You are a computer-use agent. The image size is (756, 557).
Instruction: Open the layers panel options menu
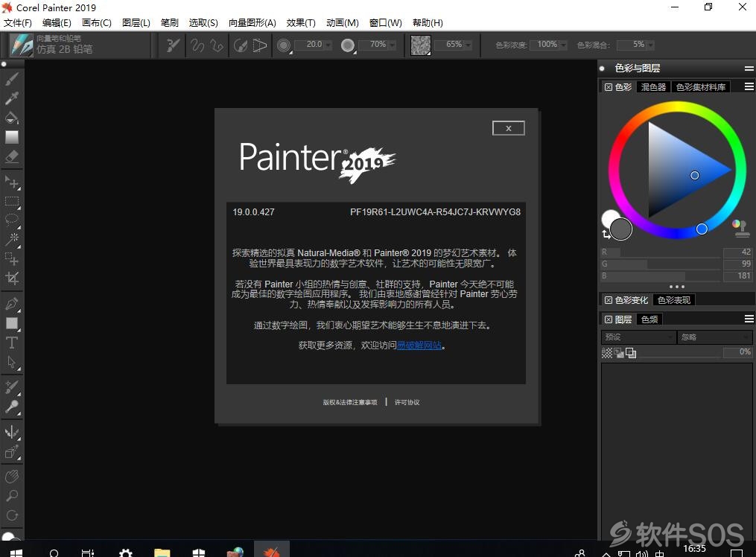[749, 319]
